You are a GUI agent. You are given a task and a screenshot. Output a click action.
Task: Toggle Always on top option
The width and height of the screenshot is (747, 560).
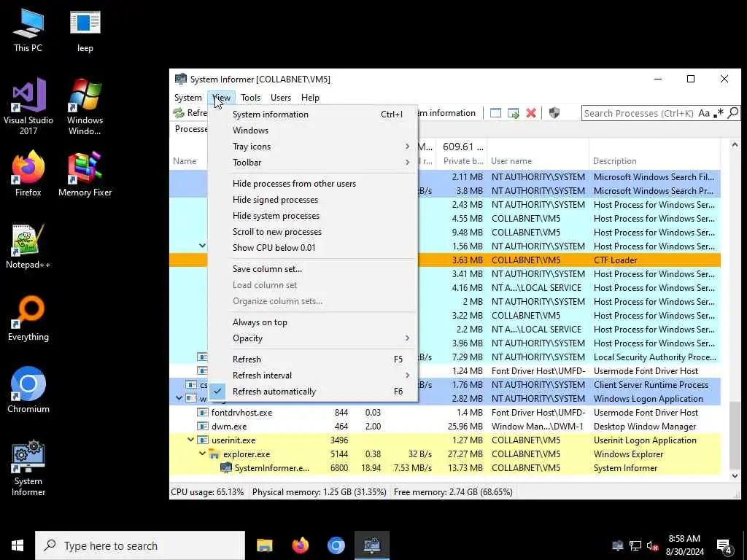[x=313, y=322]
